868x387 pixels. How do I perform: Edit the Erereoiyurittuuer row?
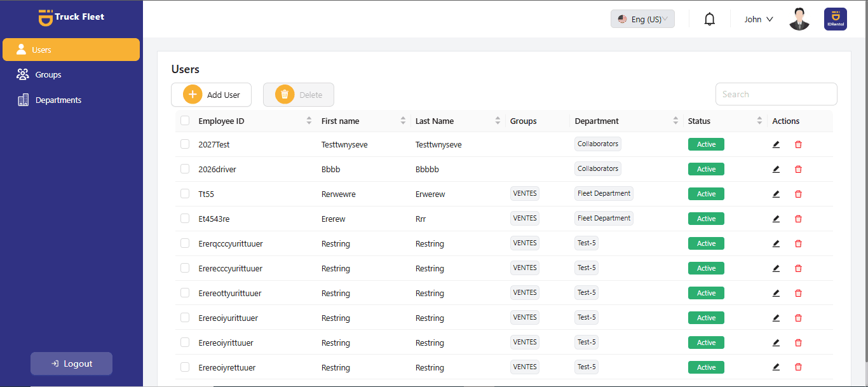[776, 318]
